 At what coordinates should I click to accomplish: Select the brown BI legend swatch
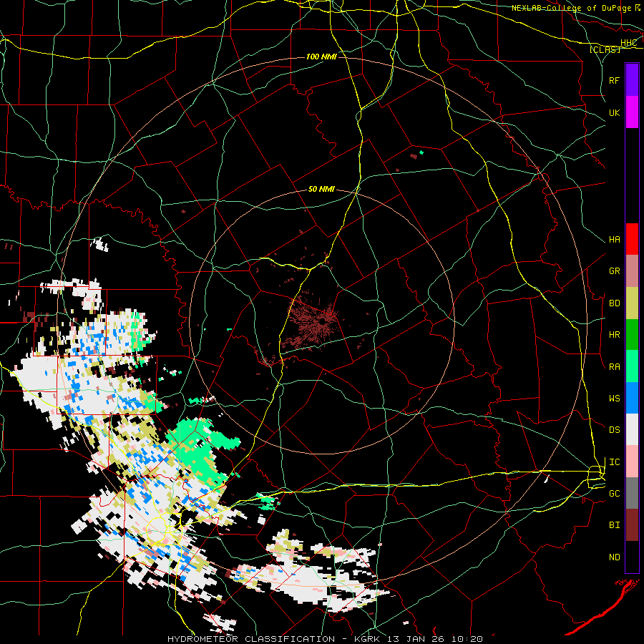pos(632,525)
